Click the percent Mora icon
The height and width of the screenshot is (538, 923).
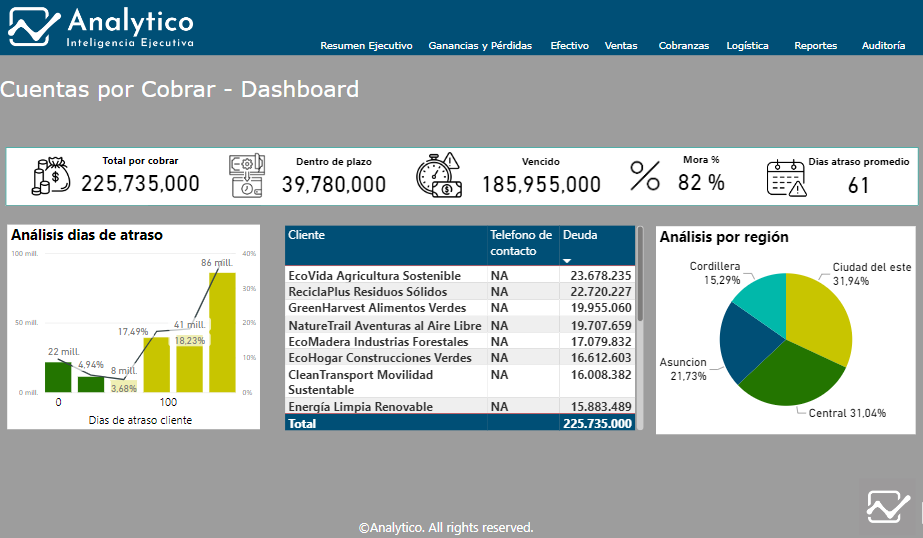(x=645, y=175)
